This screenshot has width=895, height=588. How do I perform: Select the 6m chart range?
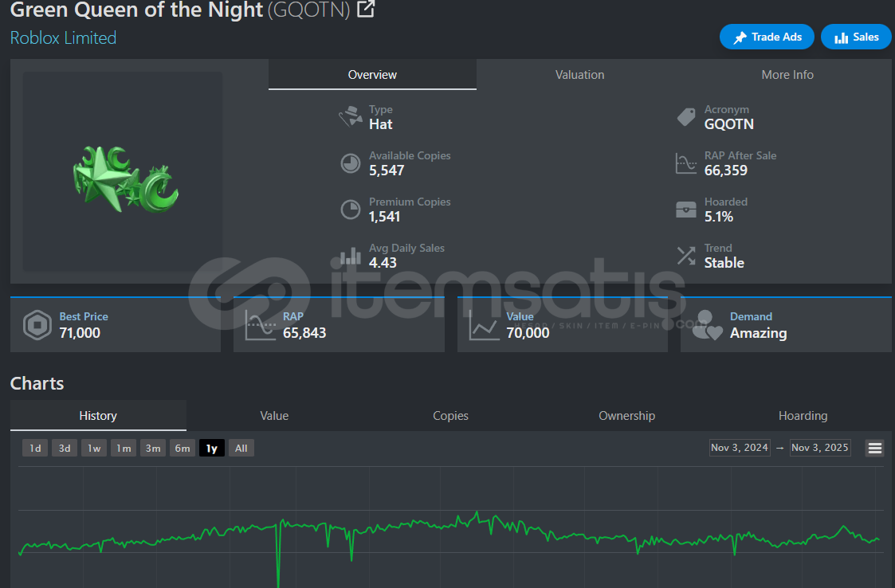182,448
